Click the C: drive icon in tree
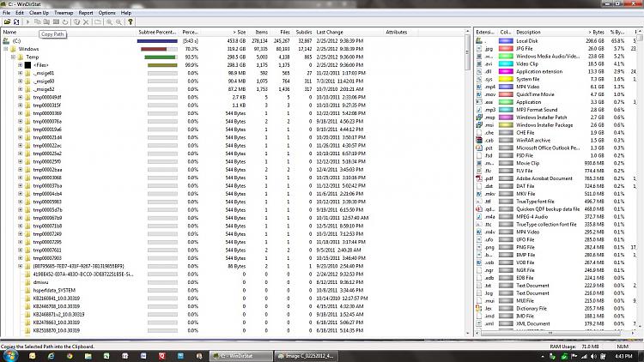This screenshot has width=644, height=362. click(6, 40)
